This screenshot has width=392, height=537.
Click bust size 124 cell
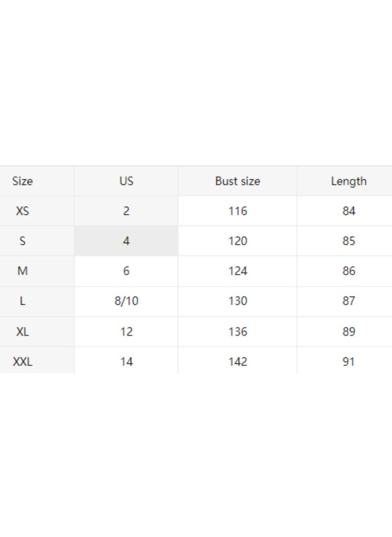tap(237, 271)
